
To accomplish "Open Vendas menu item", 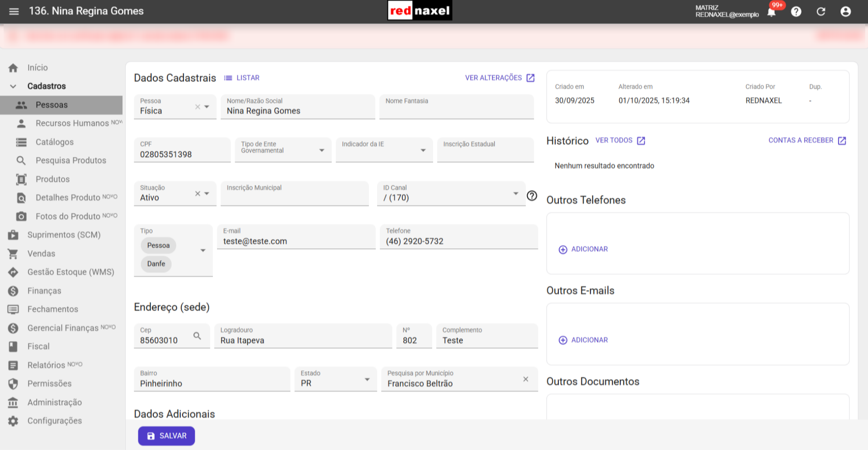I will [41, 254].
